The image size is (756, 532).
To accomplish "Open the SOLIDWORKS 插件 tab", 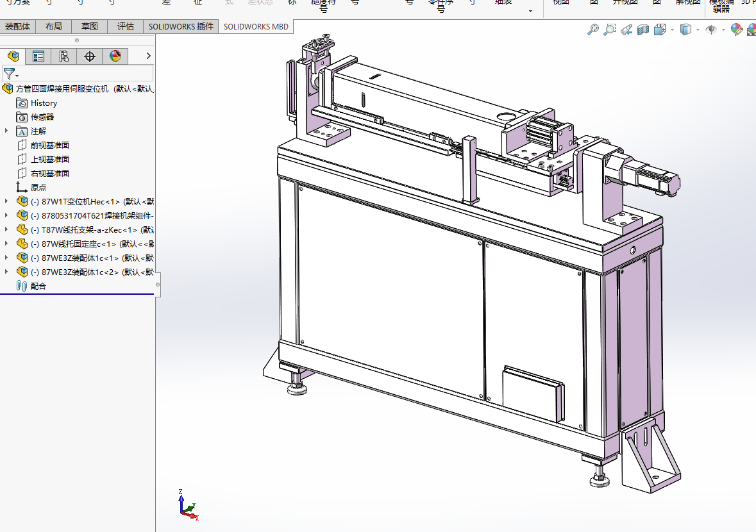I will 181,26.
